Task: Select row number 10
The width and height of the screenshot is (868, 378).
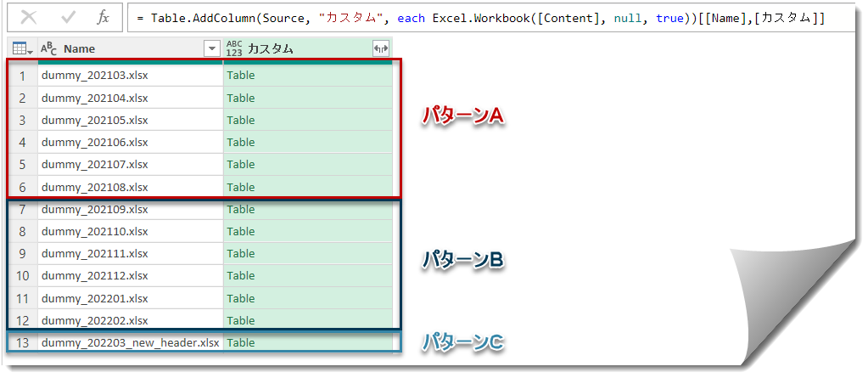Action: (23, 276)
